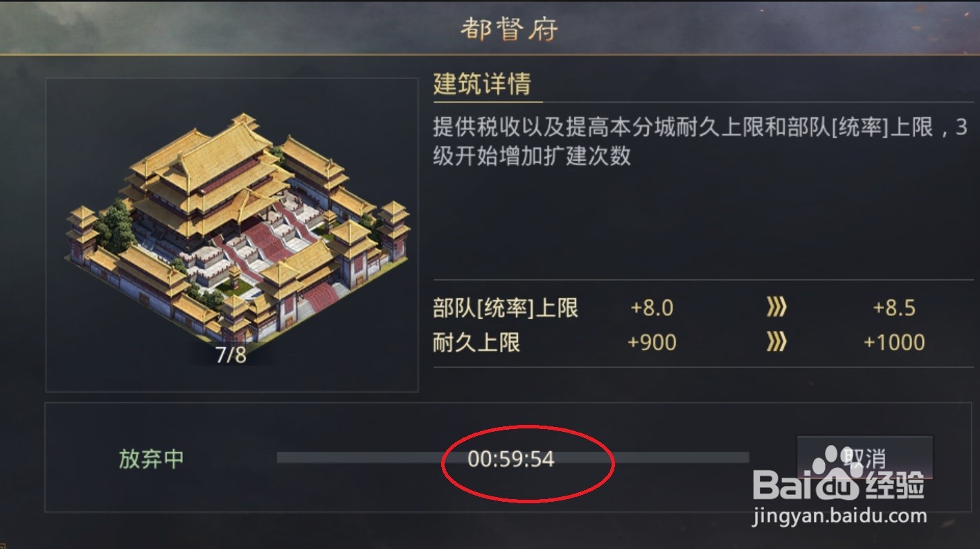980x549 pixels.
Task: Click the triple-chevron arrow beside +900
Action: point(776,342)
